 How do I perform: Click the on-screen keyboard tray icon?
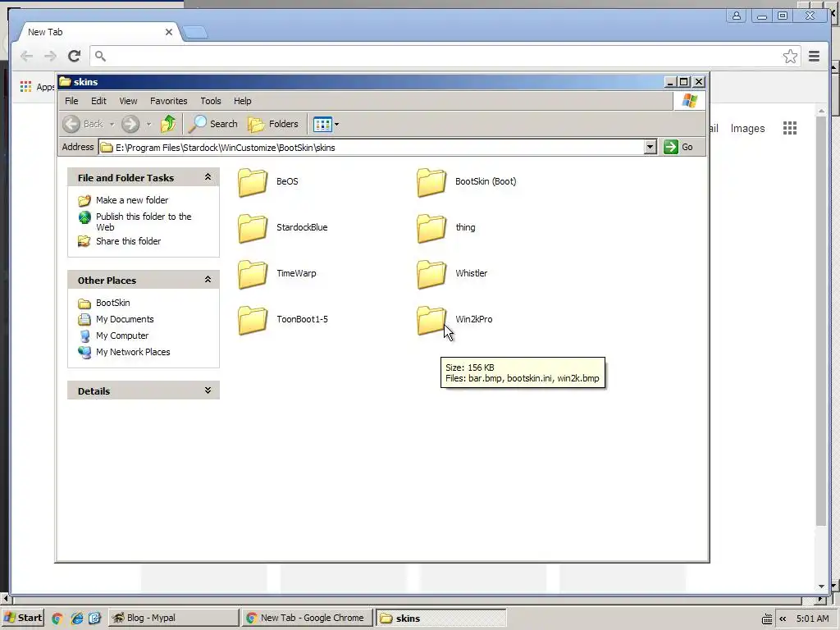(767, 619)
